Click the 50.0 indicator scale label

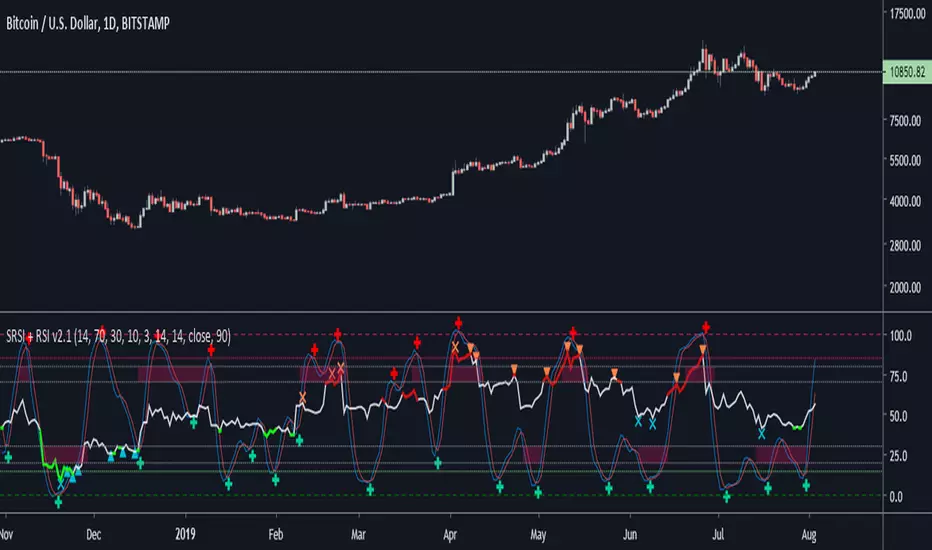(x=898, y=416)
